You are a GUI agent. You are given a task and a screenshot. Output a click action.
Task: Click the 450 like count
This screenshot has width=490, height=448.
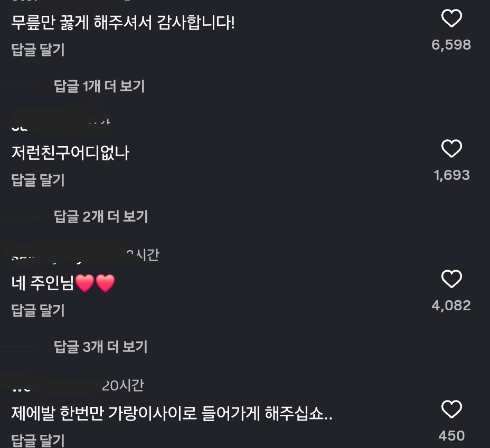coord(451,436)
